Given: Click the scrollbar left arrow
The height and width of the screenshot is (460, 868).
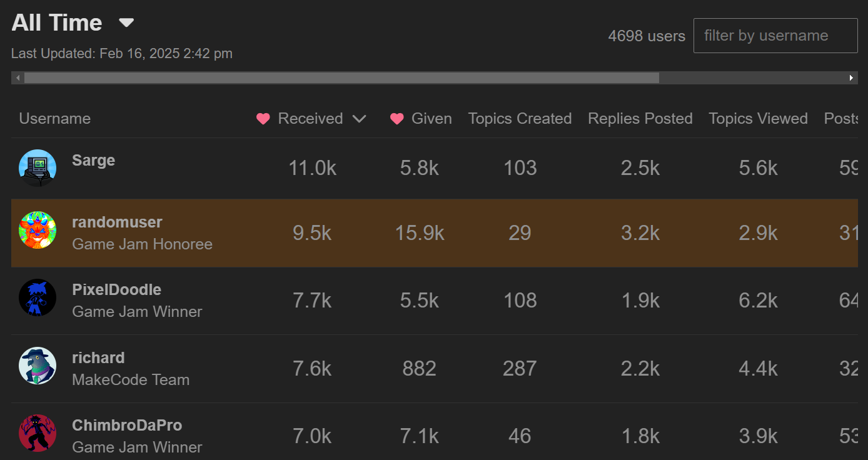Looking at the screenshot, I should [18, 78].
